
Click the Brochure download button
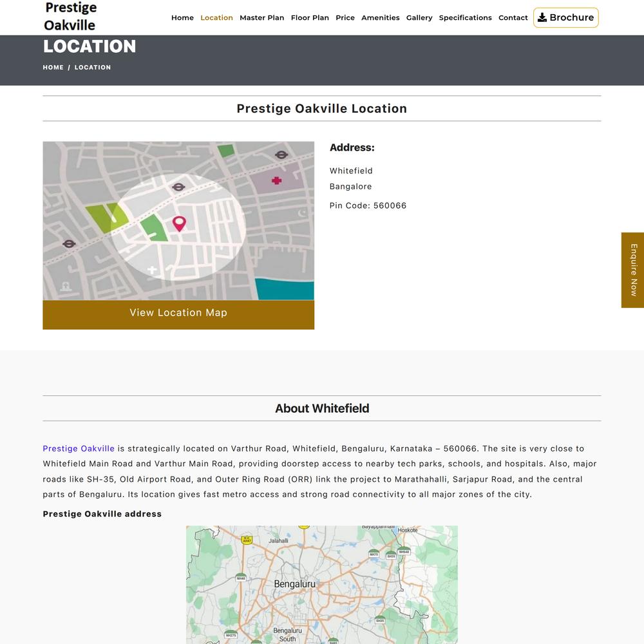(x=565, y=17)
